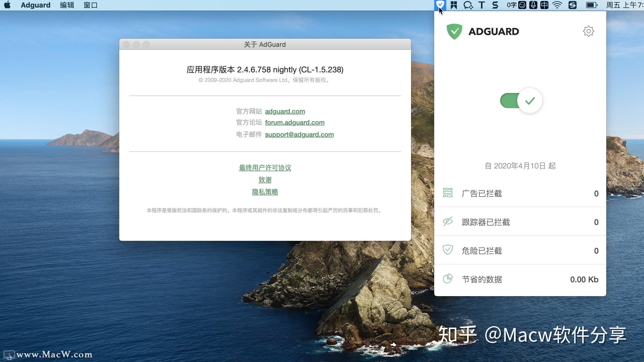Click Wi-Fi icon in menu bar
The height and width of the screenshot is (362, 644).
point(557,5)
